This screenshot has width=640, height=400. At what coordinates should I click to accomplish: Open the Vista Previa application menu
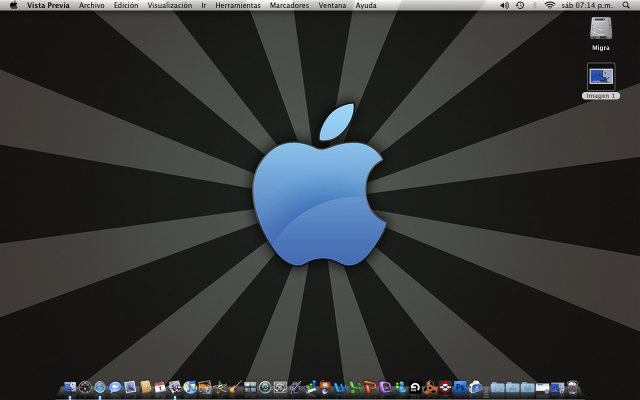point(48,5)
